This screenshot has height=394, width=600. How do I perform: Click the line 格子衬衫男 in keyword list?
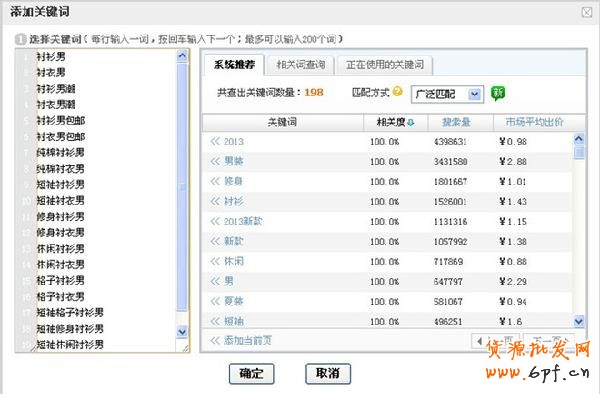point(60,280)
